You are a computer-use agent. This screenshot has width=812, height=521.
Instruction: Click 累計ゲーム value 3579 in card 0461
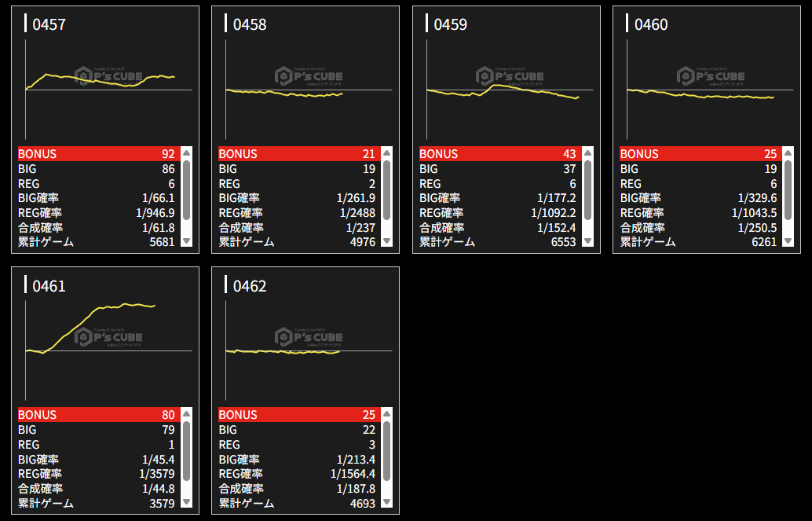tap(160, 504)
